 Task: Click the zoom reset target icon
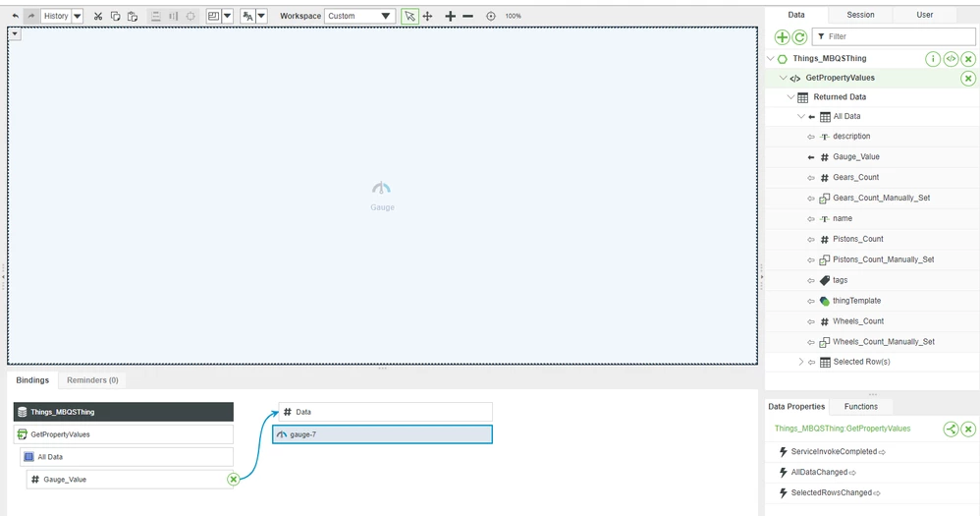click(491, 17)
